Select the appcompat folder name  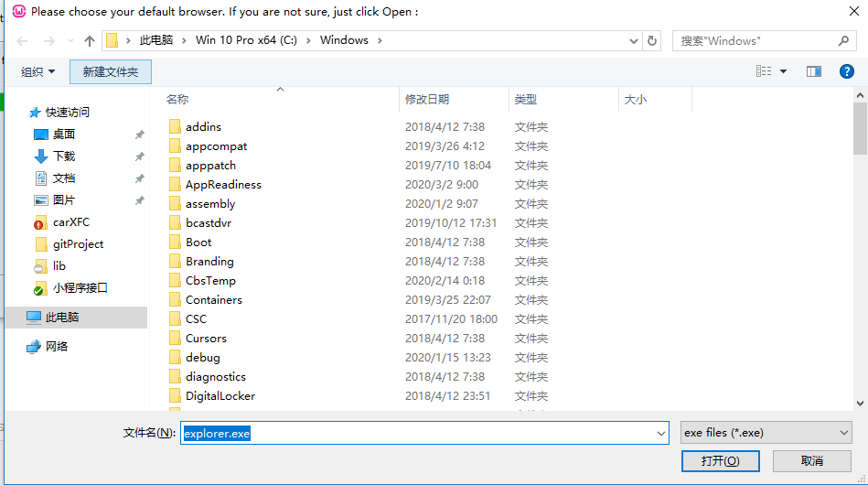(217, 146)
